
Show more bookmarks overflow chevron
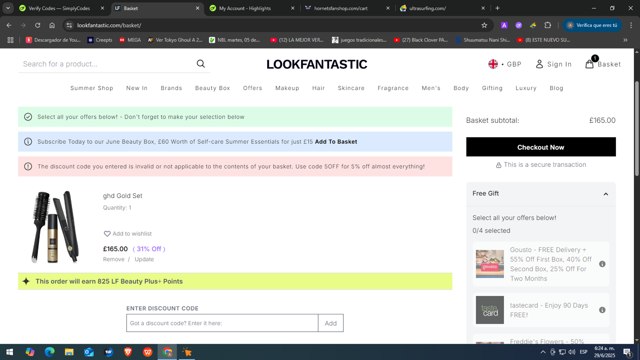[625, 40]
